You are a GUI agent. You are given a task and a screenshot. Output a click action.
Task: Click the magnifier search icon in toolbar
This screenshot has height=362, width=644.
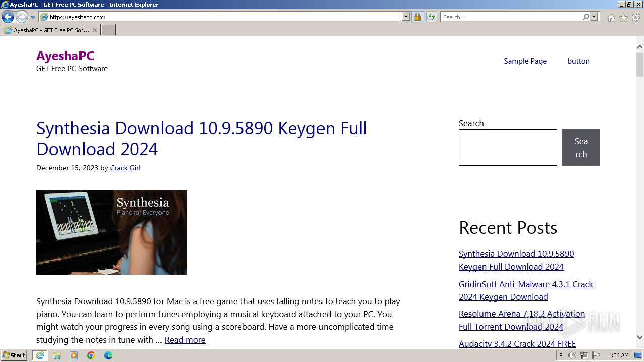[586, 17]
